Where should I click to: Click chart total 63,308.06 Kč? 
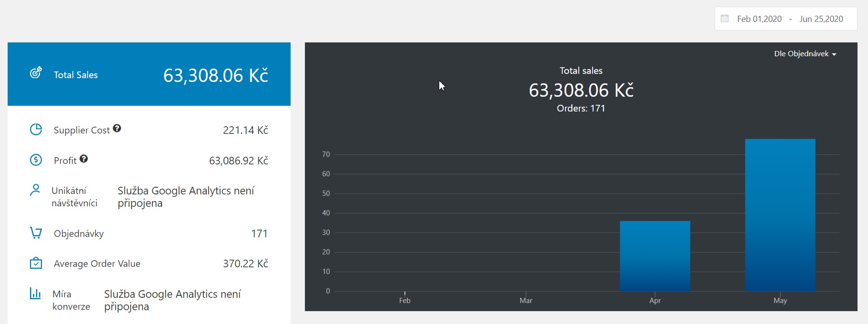[581, 90]
